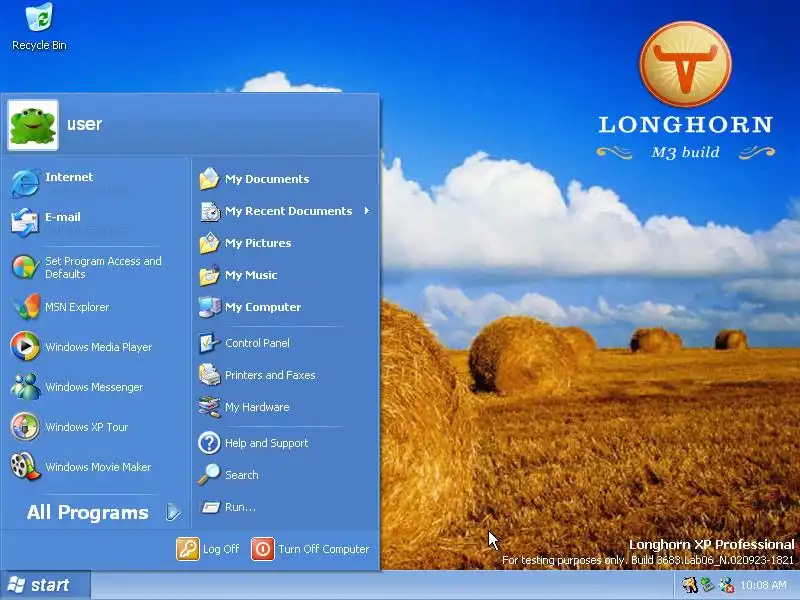Click the frog user account picture
Image resolution: width=800 pixels, height=600 pixels.
33,125
